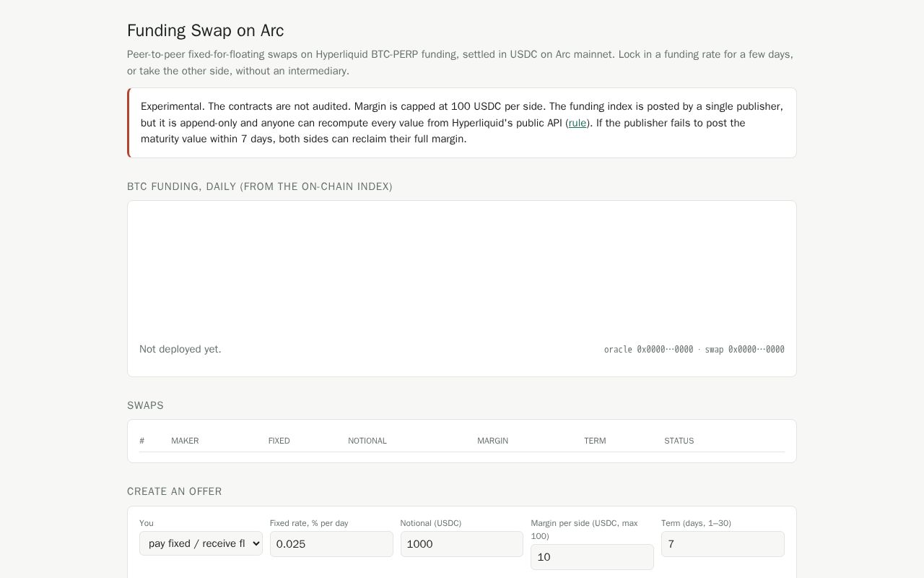Image resolution: width=924 pixels, height=578 pixels.
Task: Select the 'Funding Swap on Arc' heading
Action: (206, 30)
